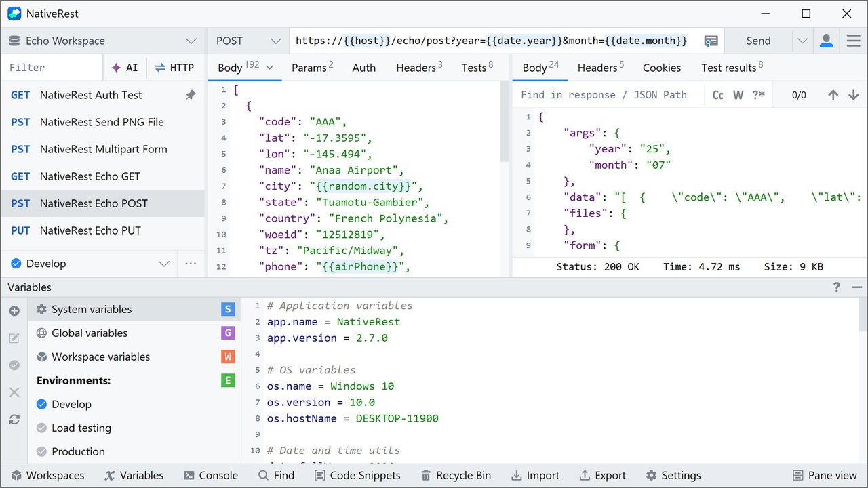Expand the Echo Workspace selector
The height and width of the screenshot is (488, 868).
click(102, 41)
